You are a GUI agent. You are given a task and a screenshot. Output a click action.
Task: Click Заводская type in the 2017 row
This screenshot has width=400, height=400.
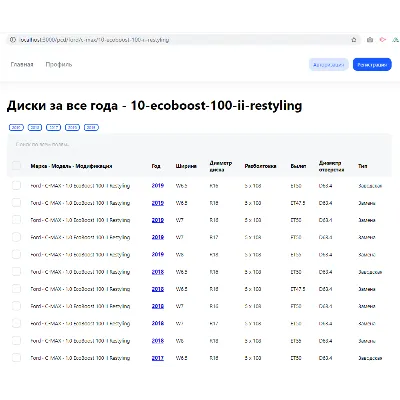[370, 358]
